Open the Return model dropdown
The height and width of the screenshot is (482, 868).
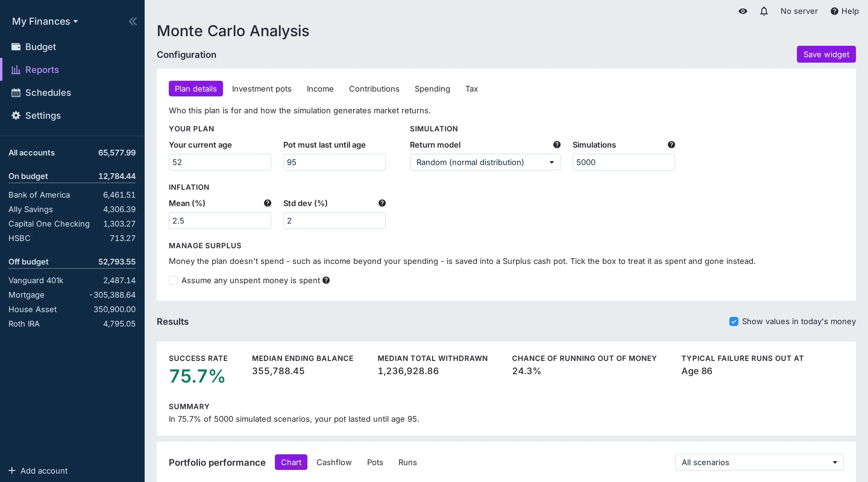click(x=485, y=162)
